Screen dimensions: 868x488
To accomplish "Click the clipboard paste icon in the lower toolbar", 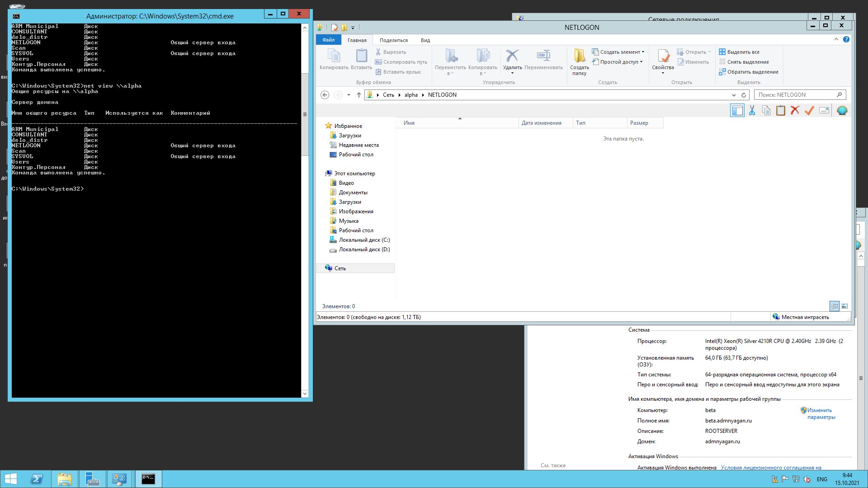I will coord(781,110).
